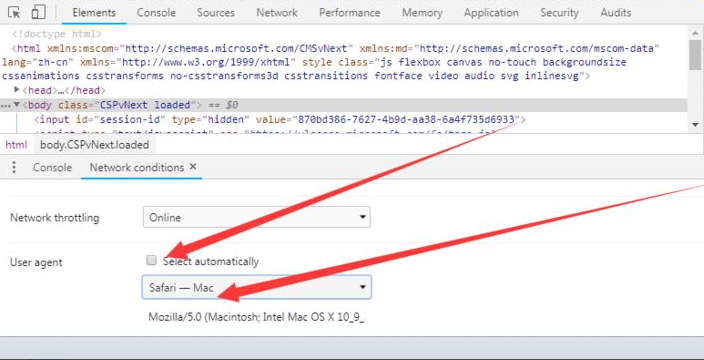Image resolution: width=704 pixels, height=360 pixels.
Task: Open the Application tab
Action: (x=491, y=13)
